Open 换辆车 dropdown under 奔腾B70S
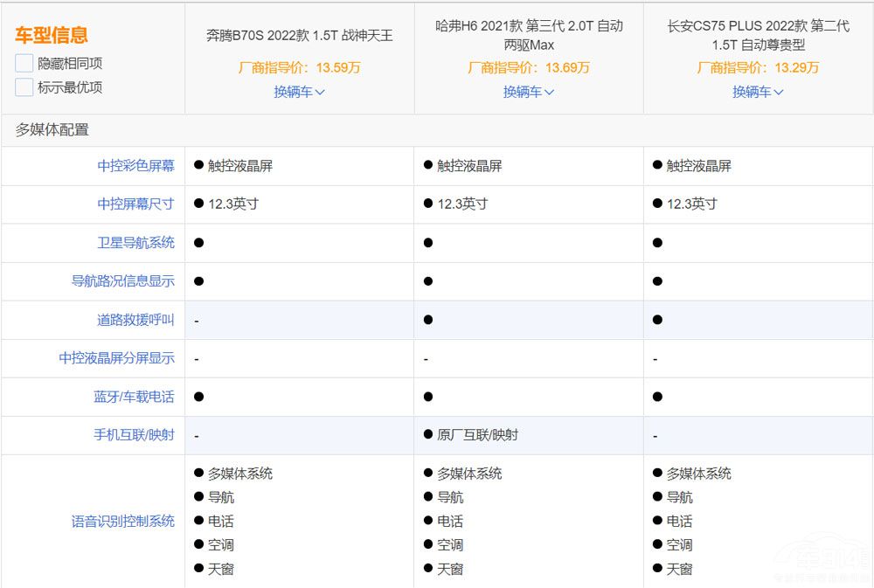 (x=298, y=92)
